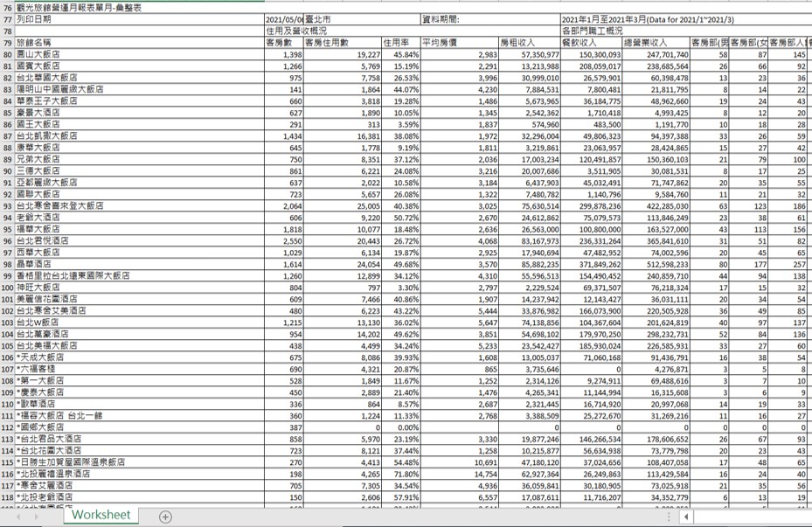
Task: Click in the horizontal scrollbar track
Action: pyautogui.click(x=752, y=517)
